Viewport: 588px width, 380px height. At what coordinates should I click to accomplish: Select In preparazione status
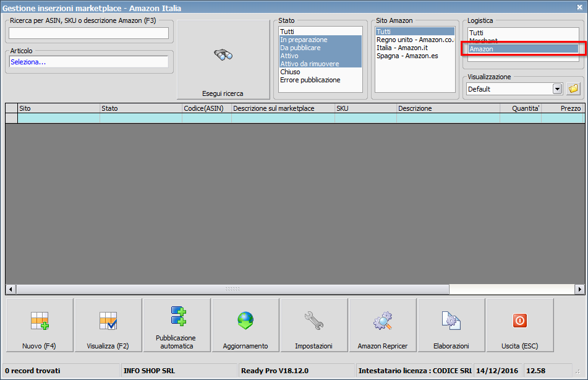coord(321,40)
